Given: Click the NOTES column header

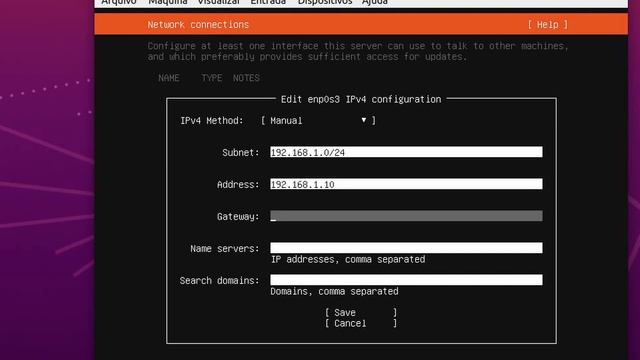Looking at the screenshot, I should [x=246, y=78].
